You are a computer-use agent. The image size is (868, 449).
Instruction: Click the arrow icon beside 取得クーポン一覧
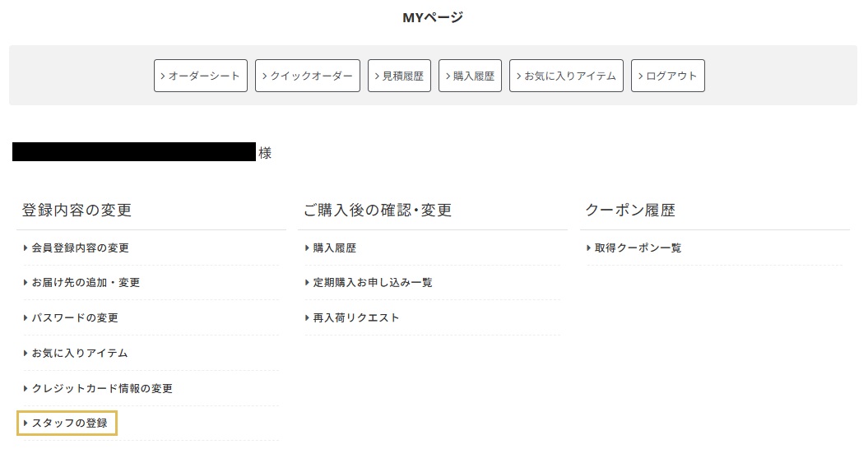589,248
